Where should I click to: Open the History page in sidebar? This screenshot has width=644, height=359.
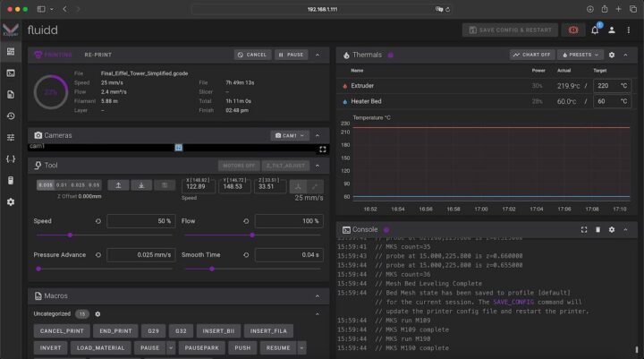pos(11,115)
